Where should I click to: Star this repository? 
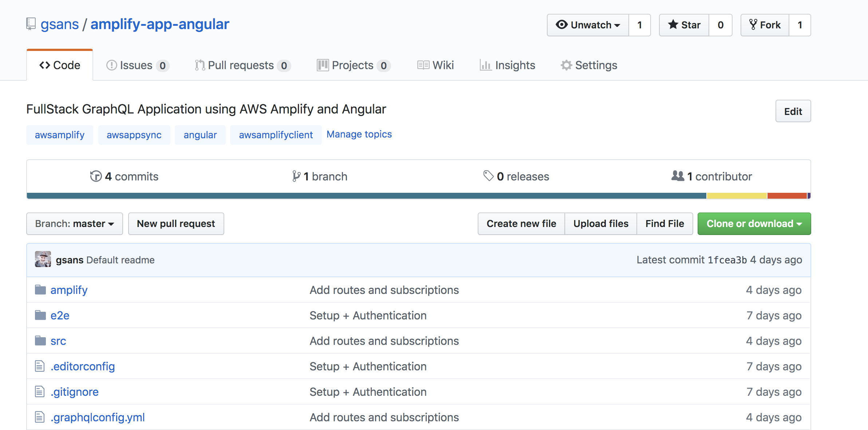click(x=684, y=25)
